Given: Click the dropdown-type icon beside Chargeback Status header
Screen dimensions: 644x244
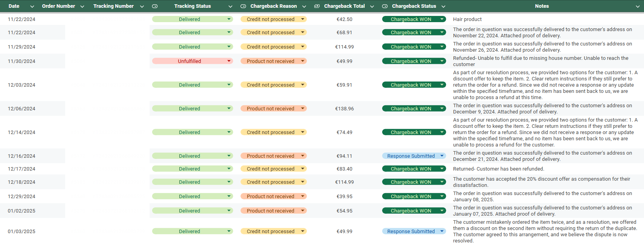Looking at the screenshot, I should point(385,6).
